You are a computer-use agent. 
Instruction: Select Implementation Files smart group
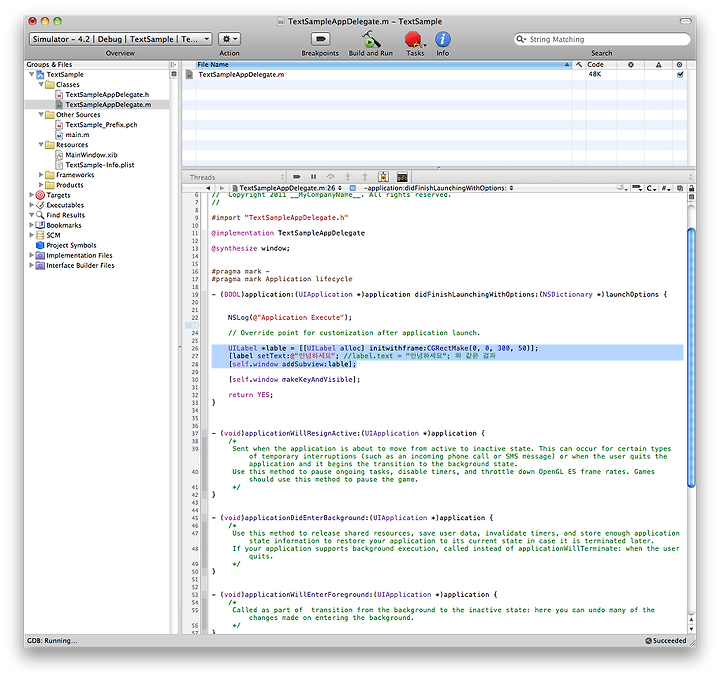coord(79,255)
